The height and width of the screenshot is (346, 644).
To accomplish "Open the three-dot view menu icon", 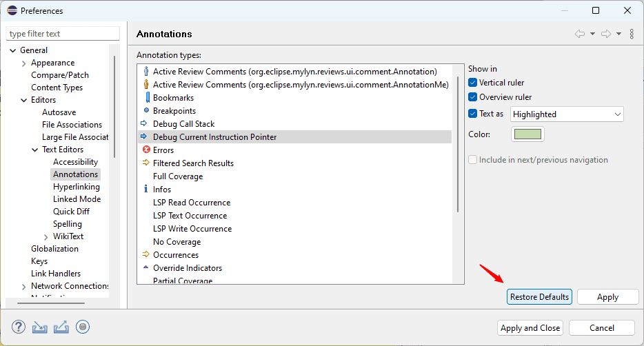I will (632, 34).
